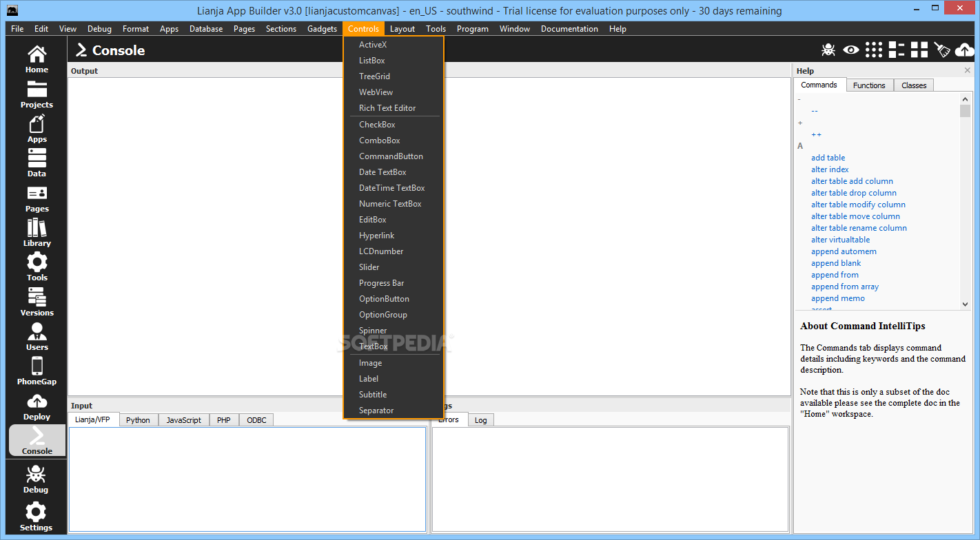Open the Versions workspace
This screenshot has width=980, height=540.
point(37,302)
